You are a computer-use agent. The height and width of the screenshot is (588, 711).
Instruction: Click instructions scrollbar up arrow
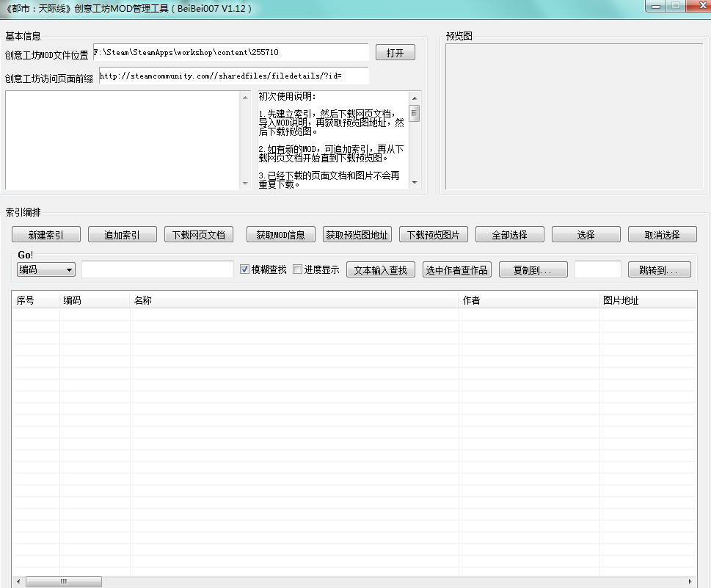415,98
